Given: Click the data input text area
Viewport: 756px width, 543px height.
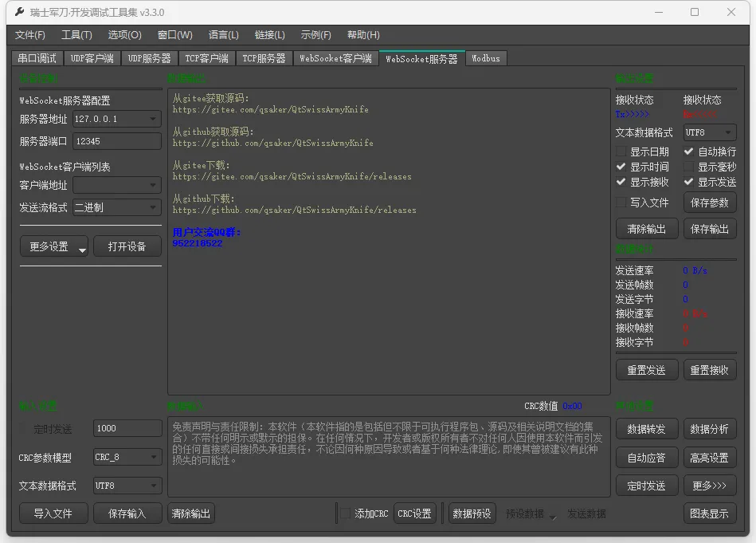Looking at the screenshot, I should 389,457.
